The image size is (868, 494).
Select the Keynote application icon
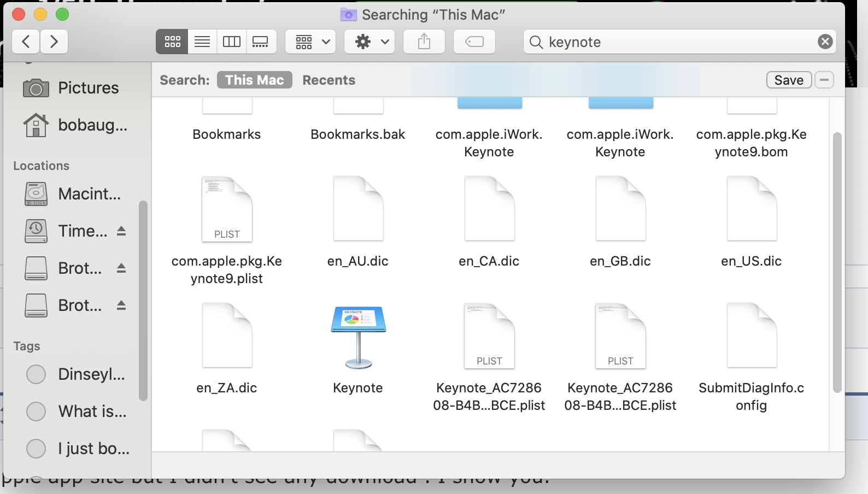(358, 337)
